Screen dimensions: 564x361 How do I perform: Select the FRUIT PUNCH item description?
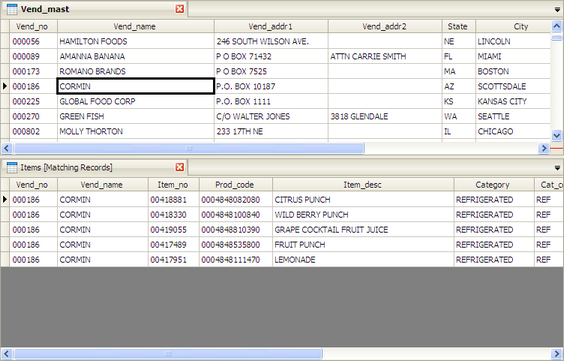click(x=363, y=245)
